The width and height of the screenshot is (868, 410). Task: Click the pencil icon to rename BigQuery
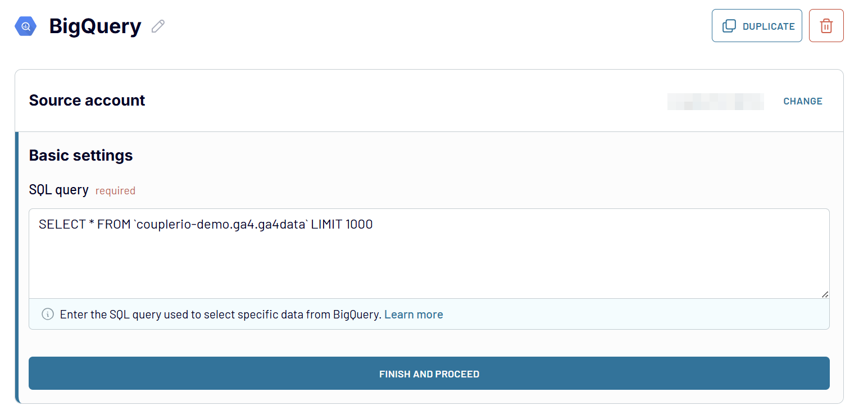click(158, 26)
